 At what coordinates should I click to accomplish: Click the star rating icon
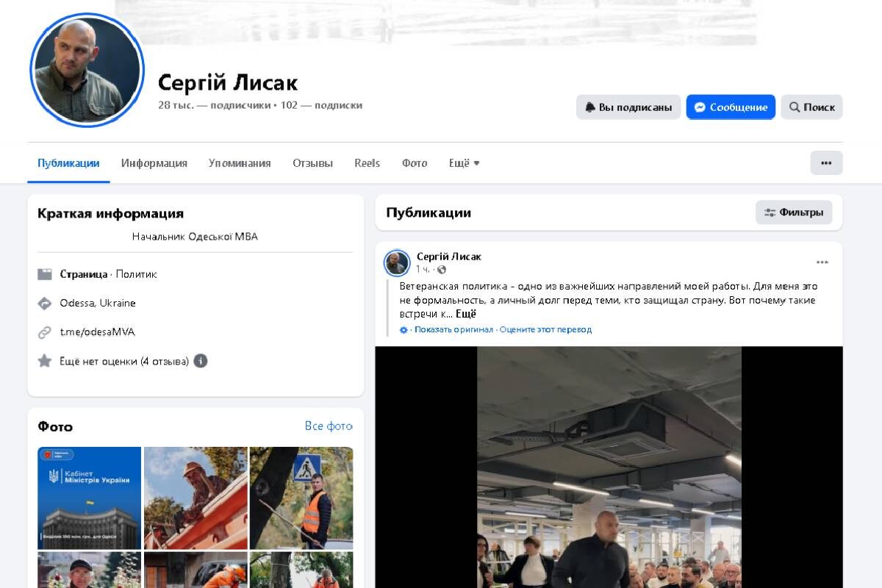pyautogui.click(x=45, y=361)
